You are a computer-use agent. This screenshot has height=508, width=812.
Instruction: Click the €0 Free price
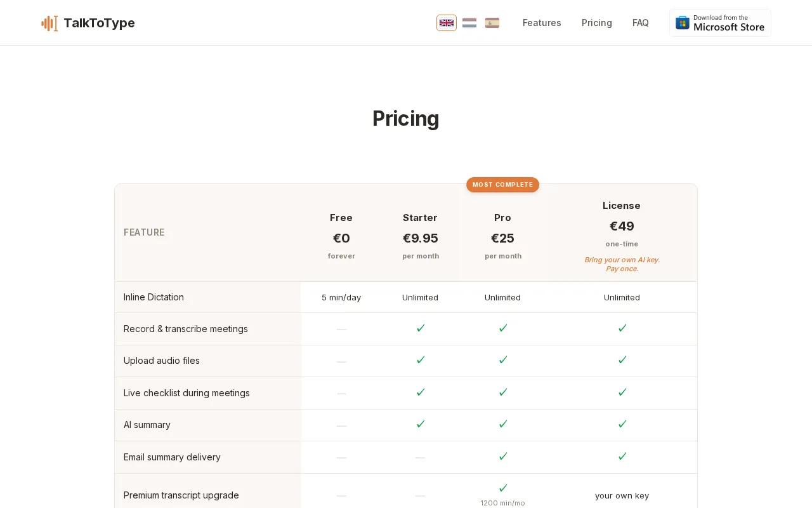click(x=341, y=238)
